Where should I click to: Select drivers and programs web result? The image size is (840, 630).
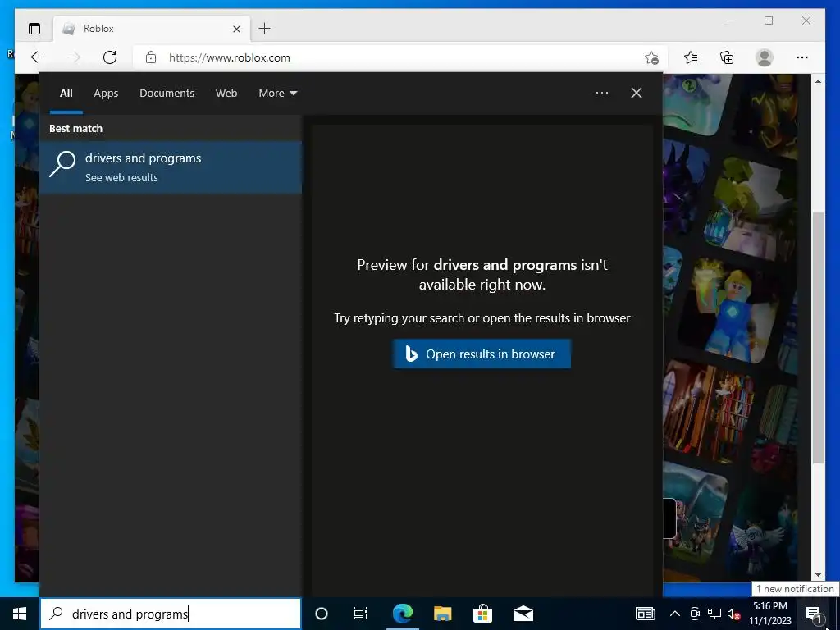click(171, 167)
